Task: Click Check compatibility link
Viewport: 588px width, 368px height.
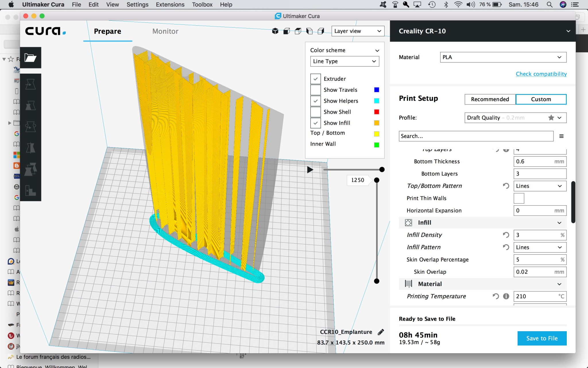Action: 541,74
